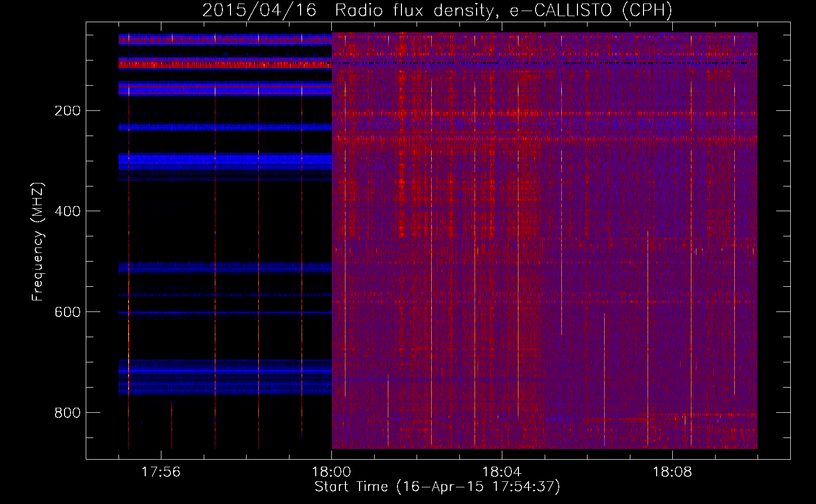
Task: Click the 200 frequency tick label
Action: (67, 111)
